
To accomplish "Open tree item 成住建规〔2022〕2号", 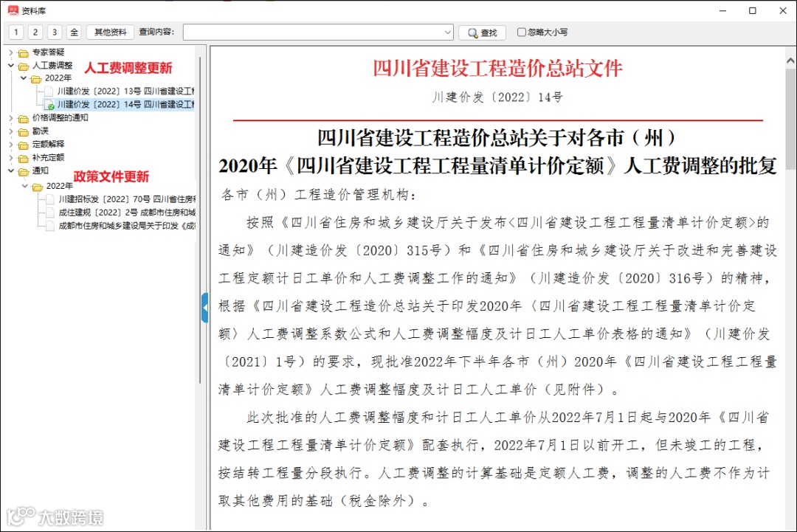I will click(x=127, y=213).
